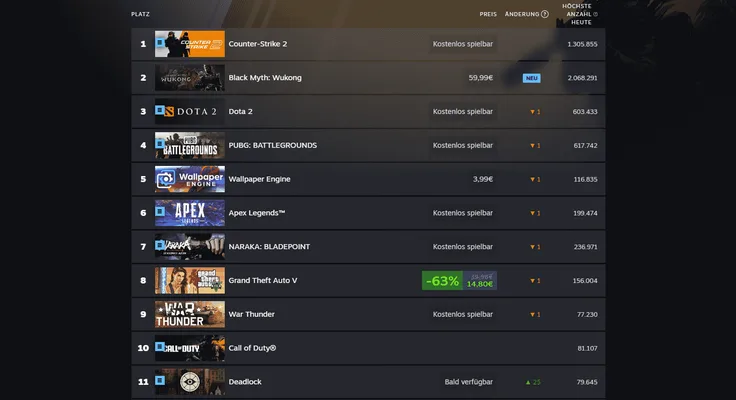Click the blue badge on NARAKA image
The width and height of the screenshot is (736, 400).
coord(160,245)
